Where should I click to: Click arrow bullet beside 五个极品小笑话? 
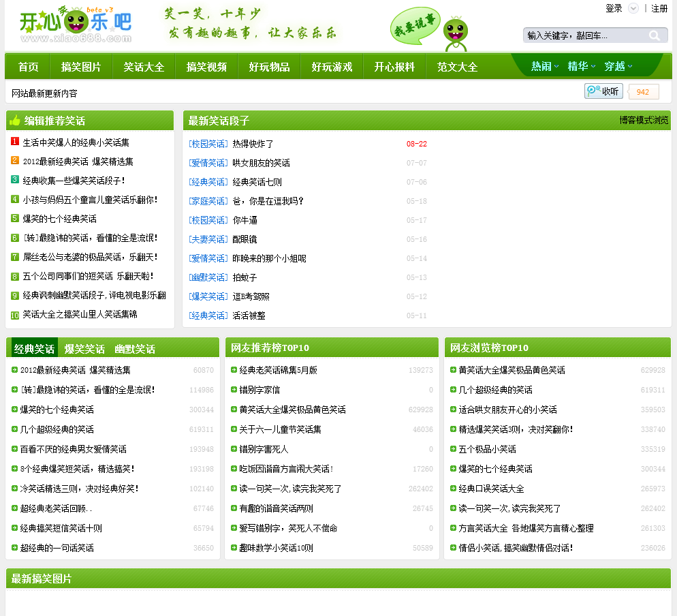(x=453, y=449)
